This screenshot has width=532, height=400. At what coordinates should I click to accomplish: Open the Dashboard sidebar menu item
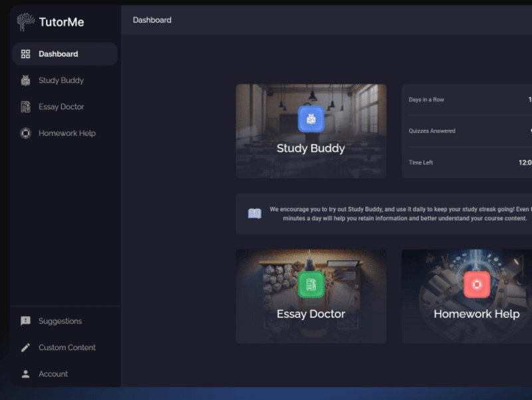pos(65,54)
